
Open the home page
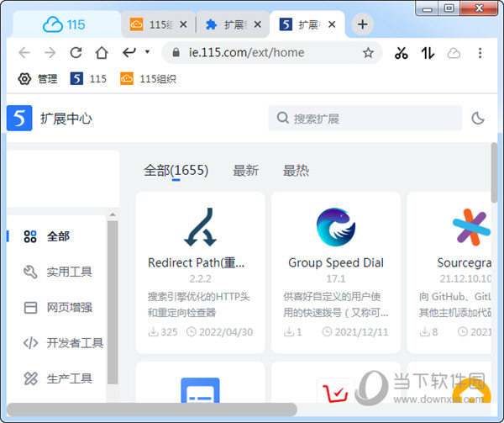[x=102, y=53]
